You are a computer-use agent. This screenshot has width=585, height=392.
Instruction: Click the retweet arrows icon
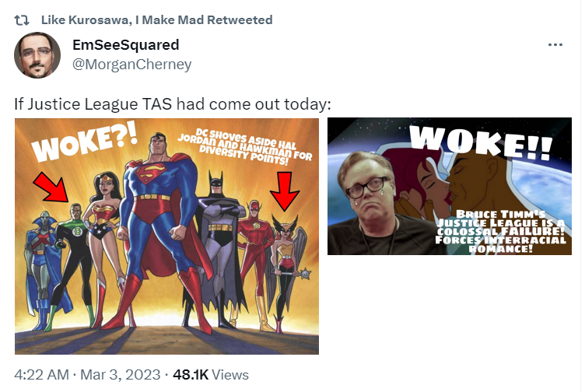[x=22, y=20]
